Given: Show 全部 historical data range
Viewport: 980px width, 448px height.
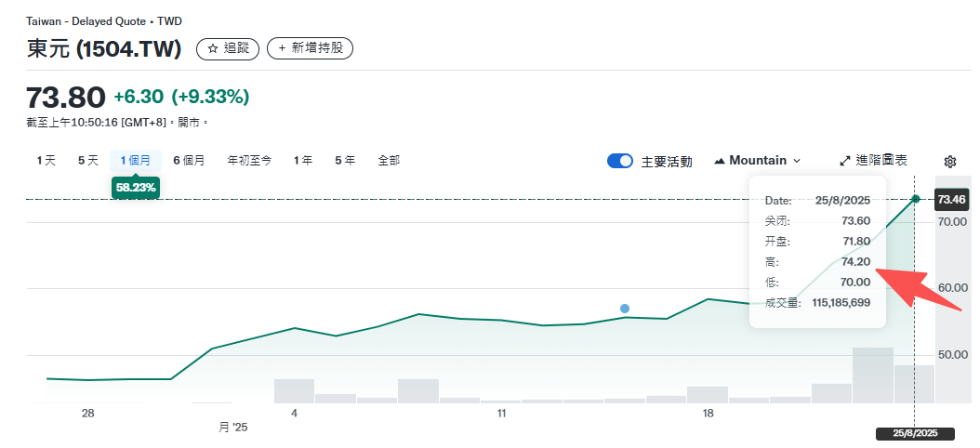Looking at the screenshot, I should (389, 161).
